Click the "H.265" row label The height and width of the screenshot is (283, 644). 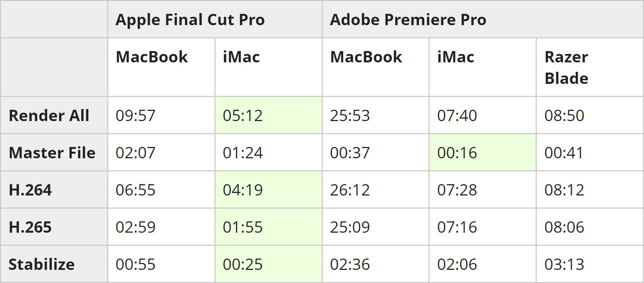(x=30, y=227)
